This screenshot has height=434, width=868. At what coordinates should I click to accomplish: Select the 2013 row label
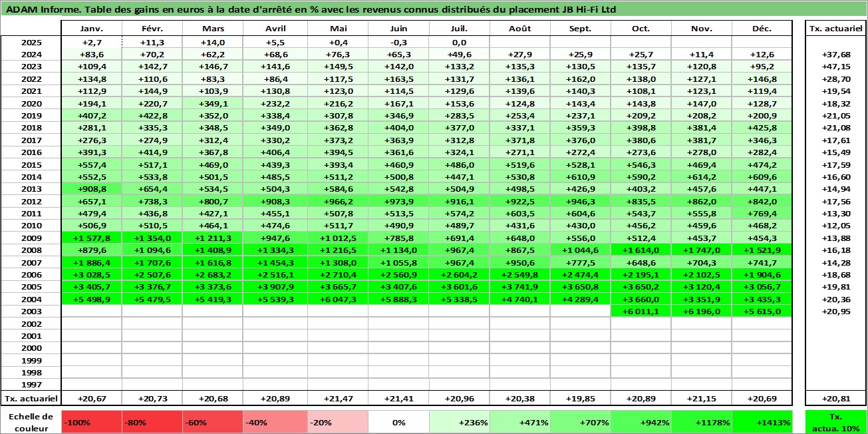coord(31,189)
